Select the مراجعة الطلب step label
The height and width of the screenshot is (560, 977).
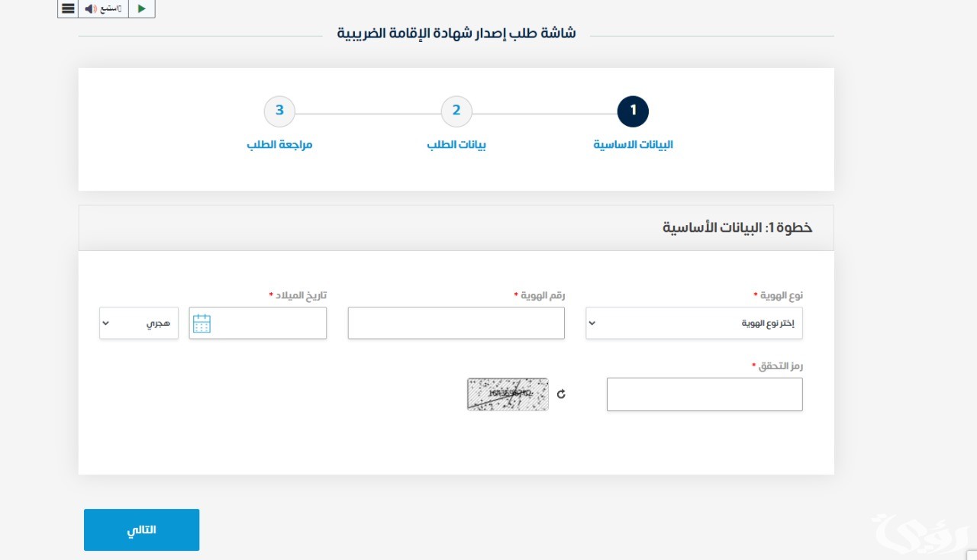[x=279, y=145]
